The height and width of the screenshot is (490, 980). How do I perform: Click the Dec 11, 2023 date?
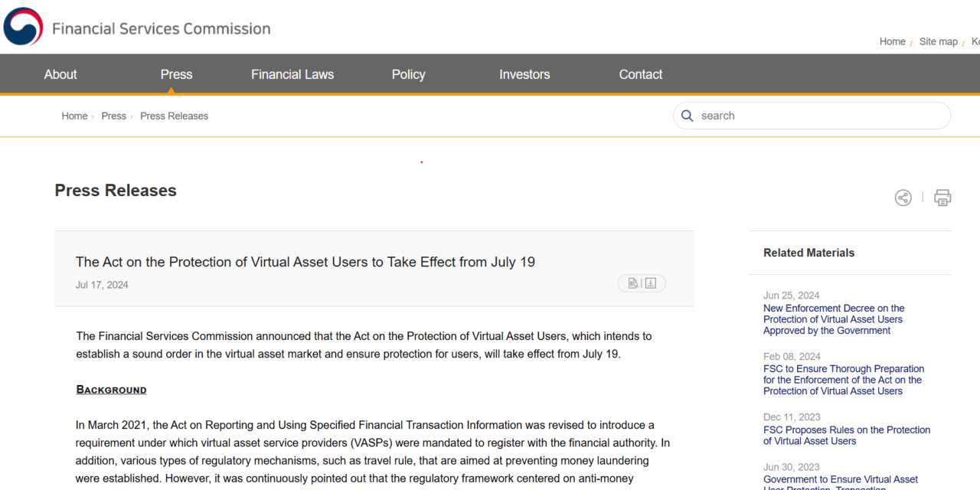(x=792, y=417)
